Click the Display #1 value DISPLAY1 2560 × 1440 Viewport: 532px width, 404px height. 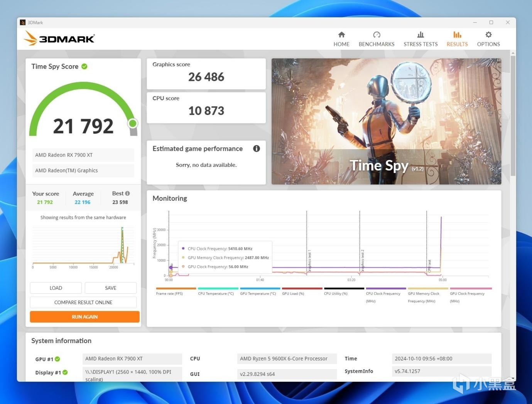132,375
